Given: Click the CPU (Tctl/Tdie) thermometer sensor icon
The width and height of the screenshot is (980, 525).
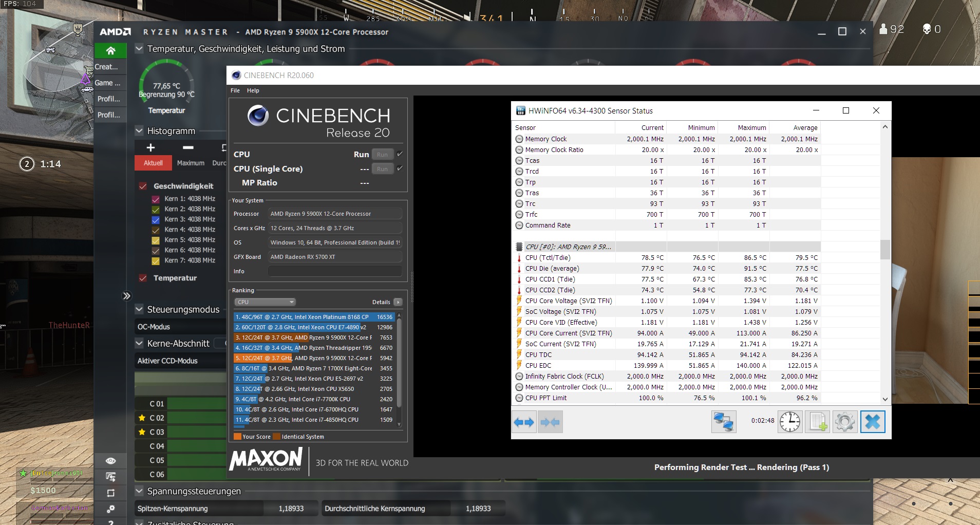Looking at the screenshot, I should pos(519,258).
